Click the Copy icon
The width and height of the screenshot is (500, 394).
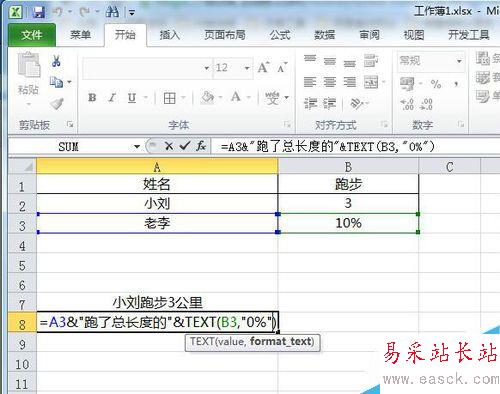(x=56, y=82)
